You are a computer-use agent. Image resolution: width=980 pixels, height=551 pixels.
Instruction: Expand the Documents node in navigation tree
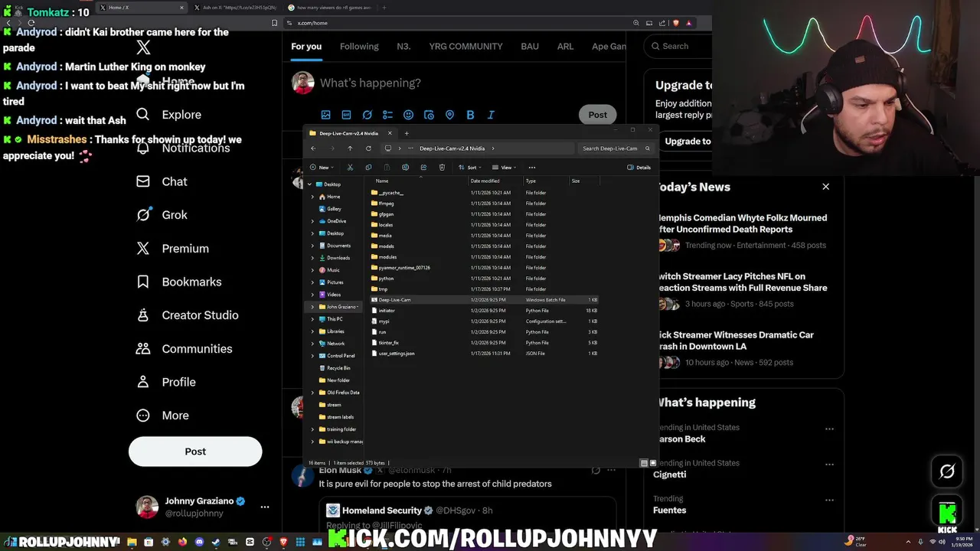pos(312,246)
